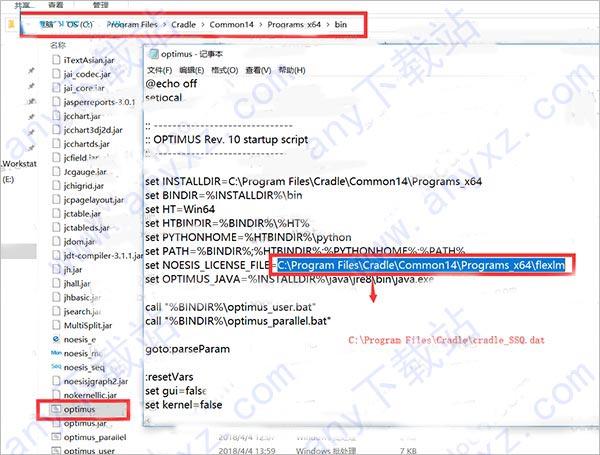Click the (E:) drive in navigation pane
The width and height of the screenshot is (600, 455).
tap(8, 179)
